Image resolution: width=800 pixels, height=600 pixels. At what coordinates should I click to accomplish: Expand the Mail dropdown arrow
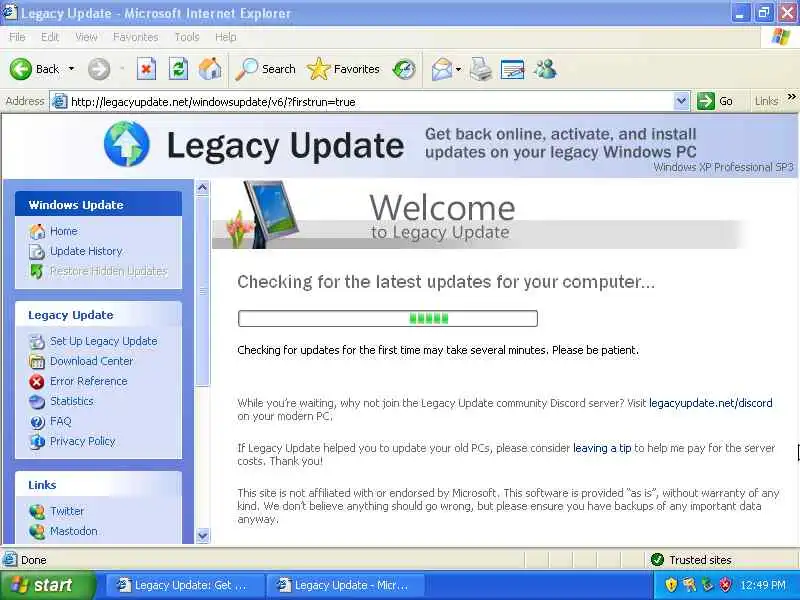tap(458, 69)
